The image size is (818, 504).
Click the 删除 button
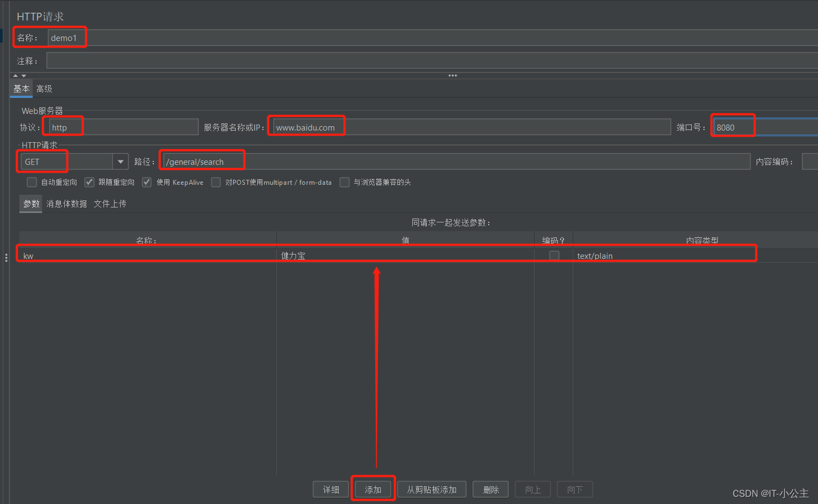(x=491, y=490)
